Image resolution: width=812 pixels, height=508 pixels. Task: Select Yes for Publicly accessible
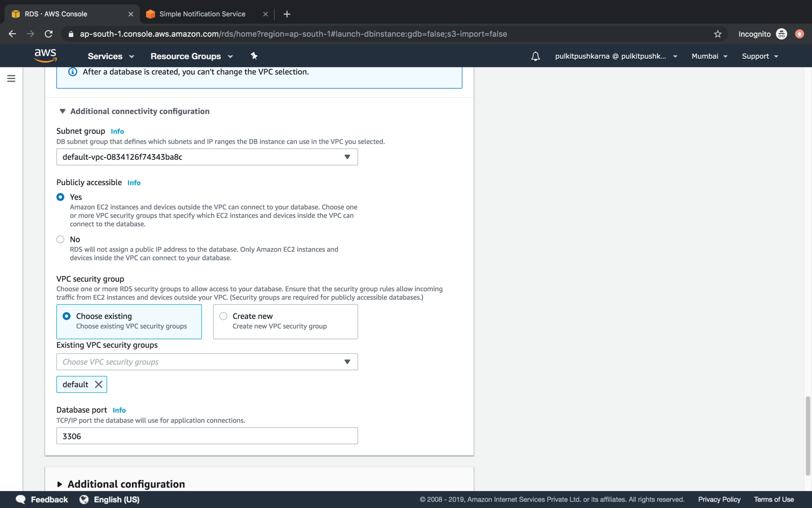click(61, 197)
